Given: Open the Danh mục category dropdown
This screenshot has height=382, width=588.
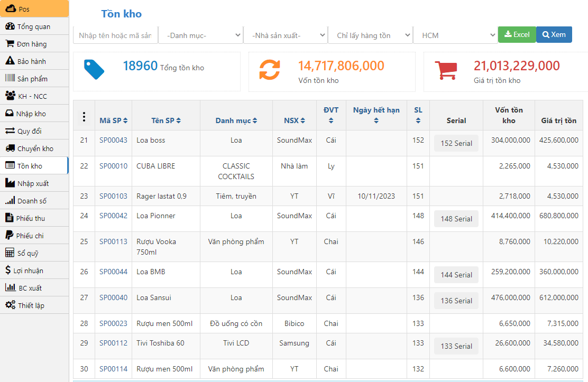Looking at the screenshot, I should pyautogui.click(x=200, y=35).
